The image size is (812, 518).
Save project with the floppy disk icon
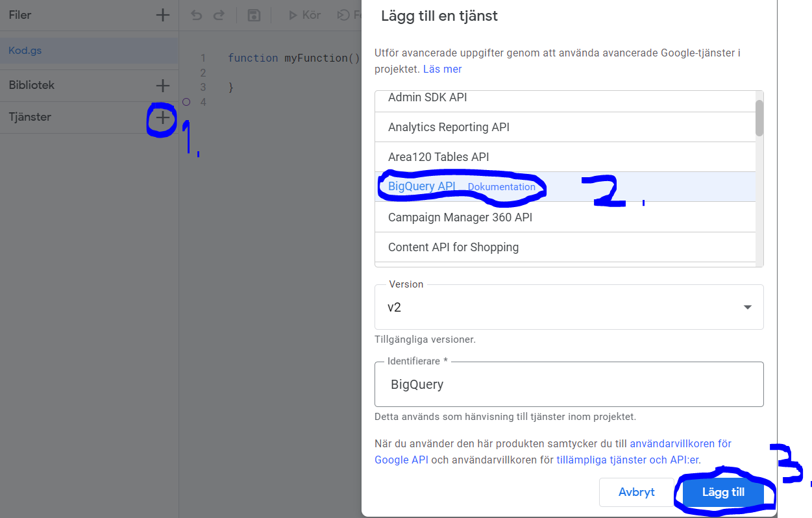click(254, 15)
